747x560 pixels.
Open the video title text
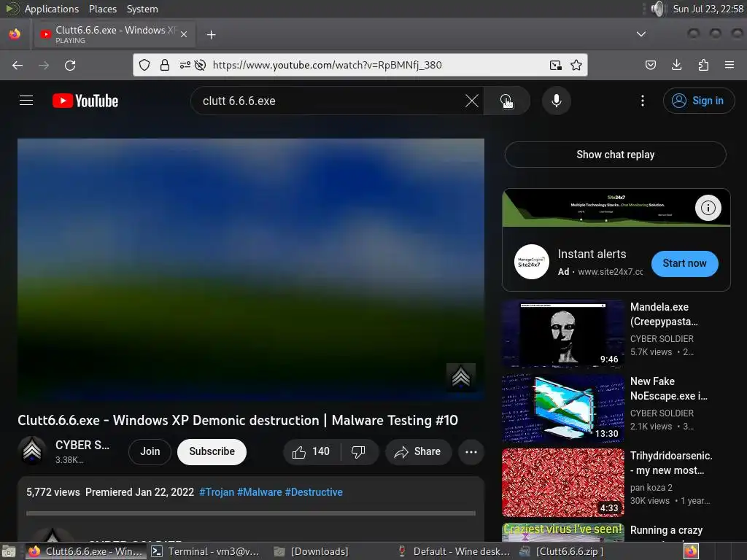pos(238,421)
